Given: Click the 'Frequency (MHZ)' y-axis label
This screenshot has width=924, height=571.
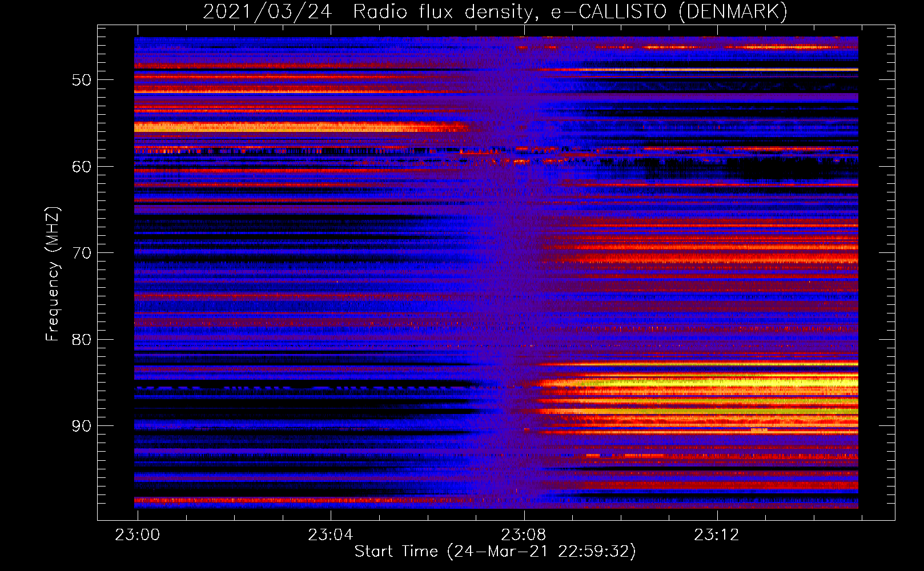Looking at the screenshot, I should [x=53, y=274].
